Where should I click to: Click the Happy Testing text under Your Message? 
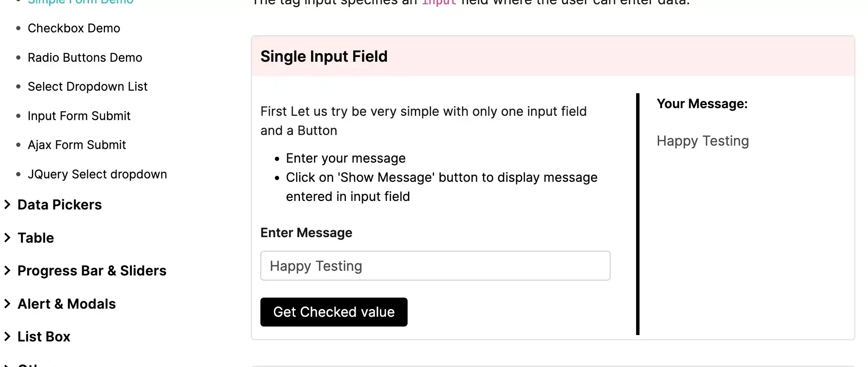[x=702, y=140]
